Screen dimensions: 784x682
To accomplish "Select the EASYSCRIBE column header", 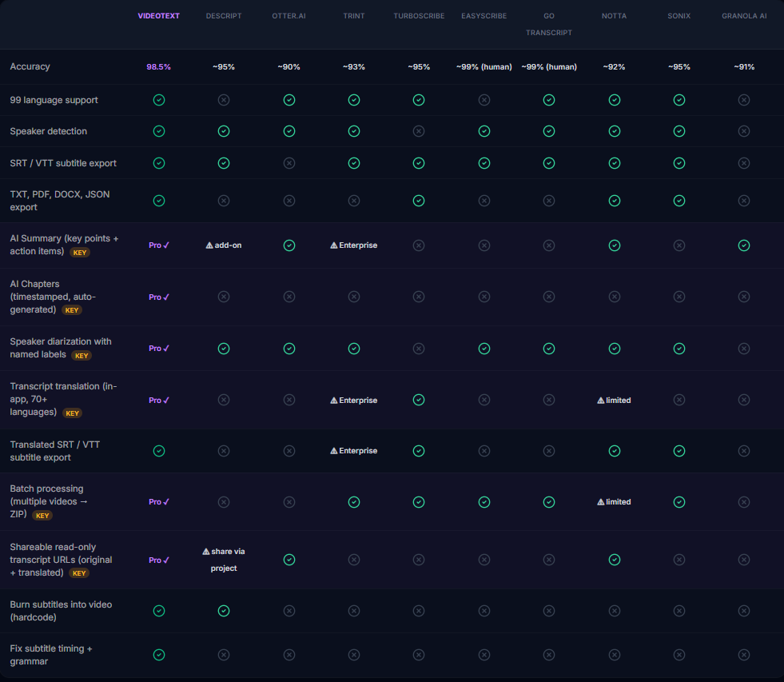I will coord(484,16).
